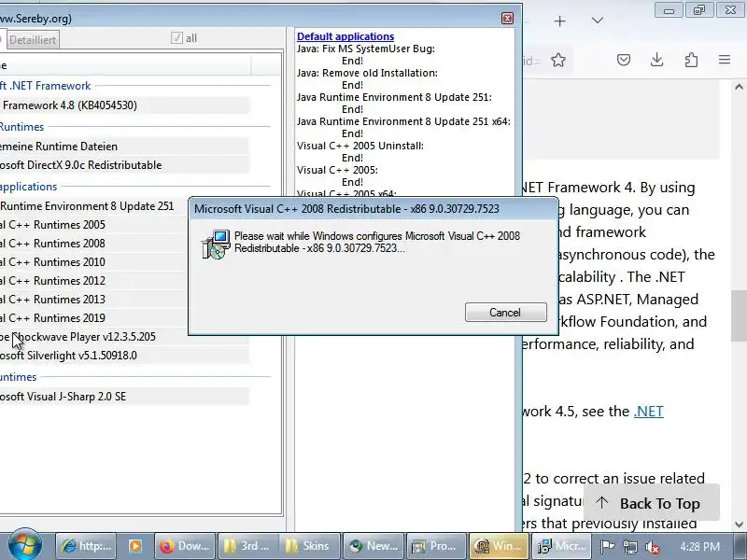Click the browser vertical scrollbar thumb

(739, 315)
